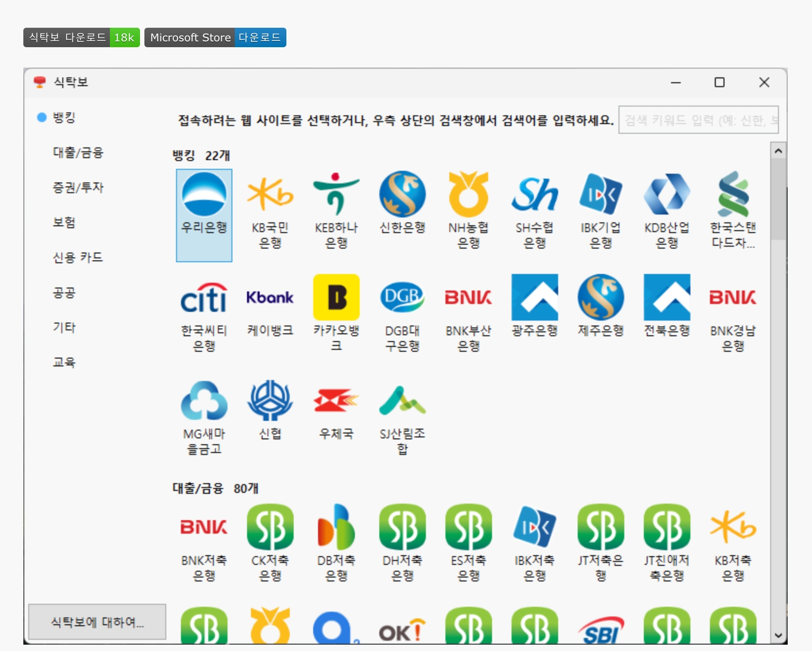Switch to the 대출/금융 category
Screen dimensions: 812x651
tap(78, 152)
